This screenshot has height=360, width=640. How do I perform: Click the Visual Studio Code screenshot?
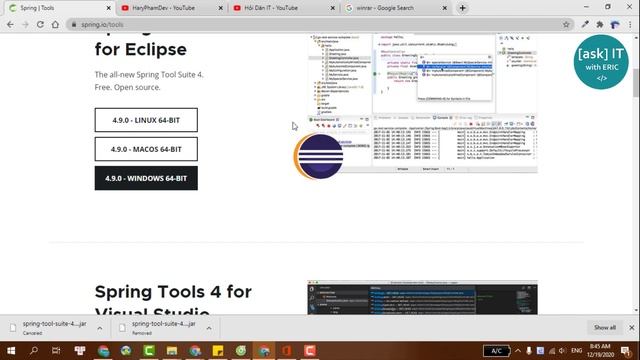coord(422,297)
